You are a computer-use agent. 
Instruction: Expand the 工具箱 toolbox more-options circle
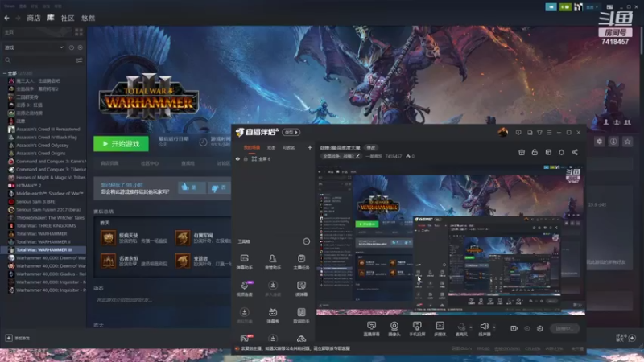(307, 241)
